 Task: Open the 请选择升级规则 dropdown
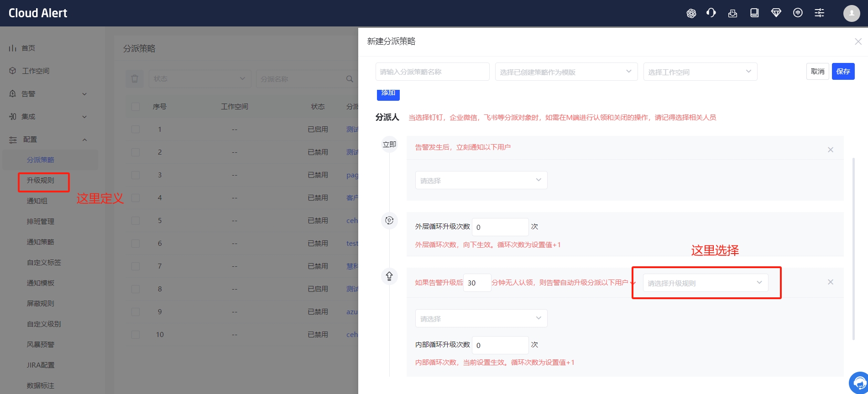coord(706,283)
